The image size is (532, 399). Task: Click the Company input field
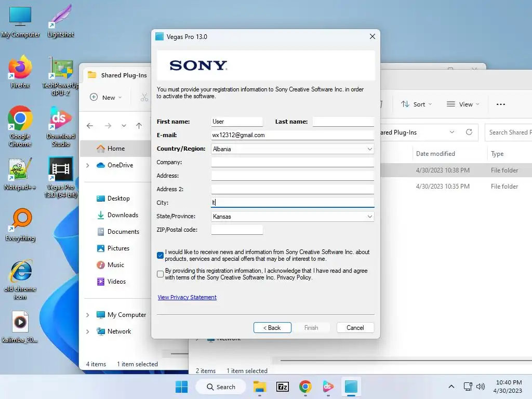[292, 162]
